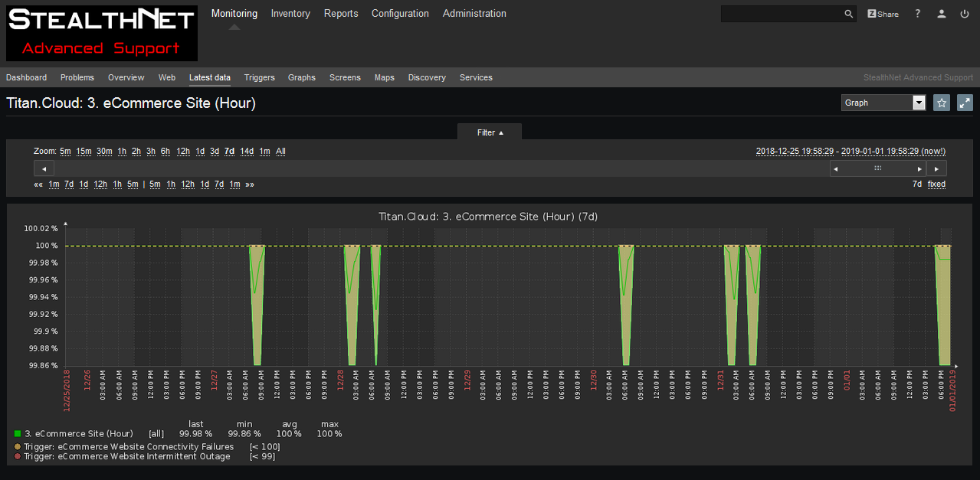Open the Zabbix Share link
This screenshot has height=480, width=980.
click(883, 14)
